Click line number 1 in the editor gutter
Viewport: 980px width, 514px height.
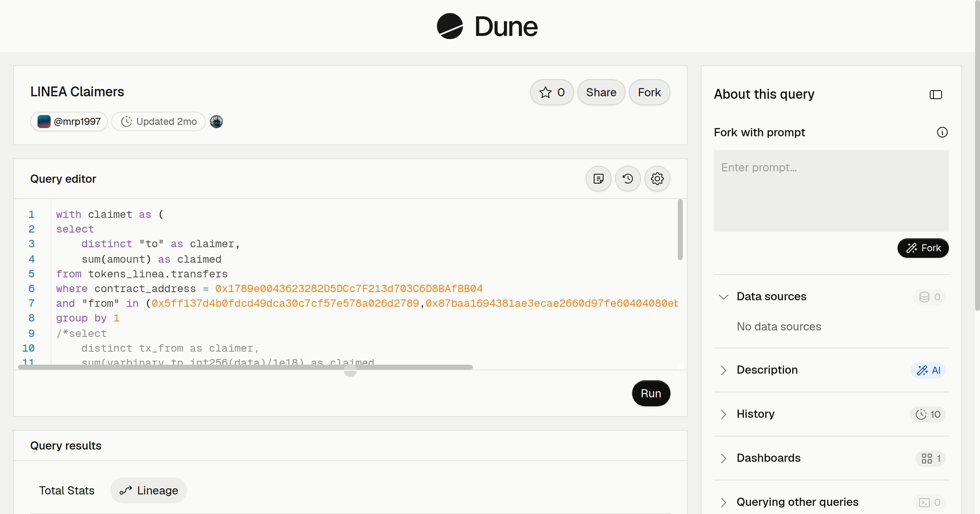click(31, 215)
